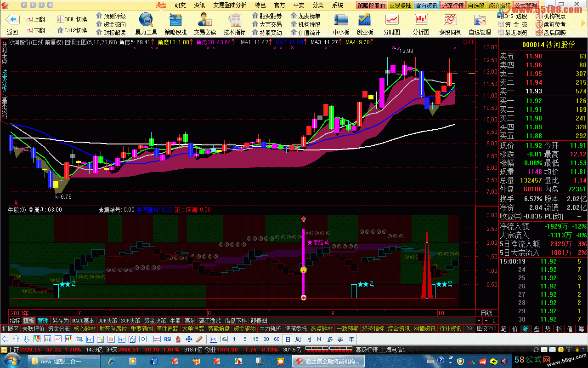
Task: Open 资讯 menu
Action: pos(199,5)
